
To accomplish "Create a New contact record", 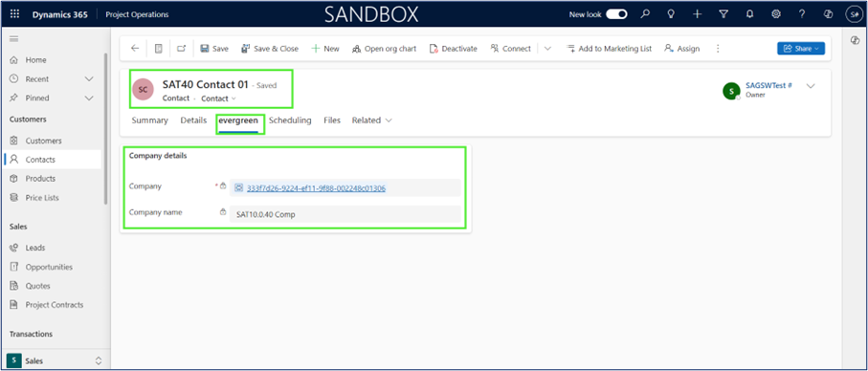I will [x=325, y=49].
